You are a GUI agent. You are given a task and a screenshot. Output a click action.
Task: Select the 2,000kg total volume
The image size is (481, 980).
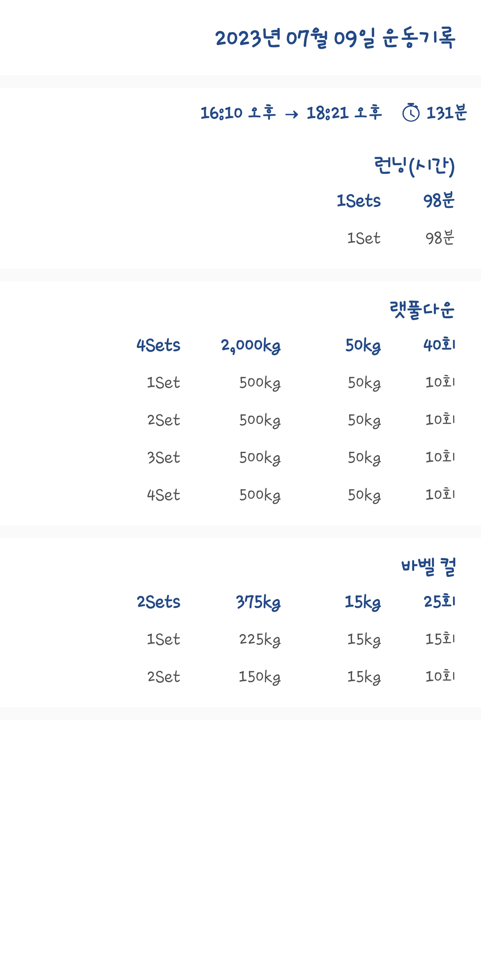pyautogui.click(x=251, y=345)
